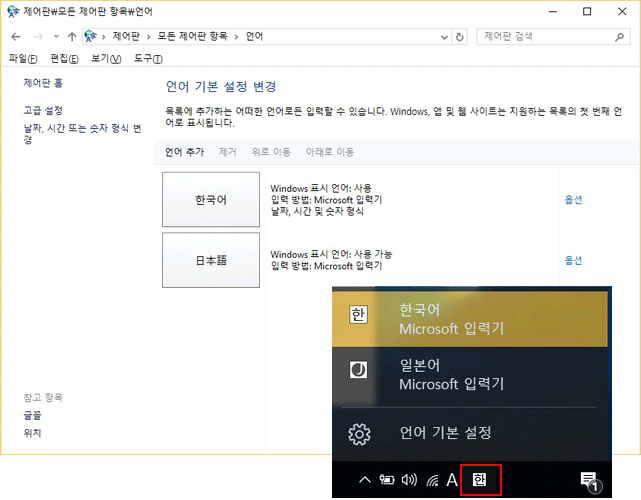Open the 편집(E) menu

click(x=64, y=59)
